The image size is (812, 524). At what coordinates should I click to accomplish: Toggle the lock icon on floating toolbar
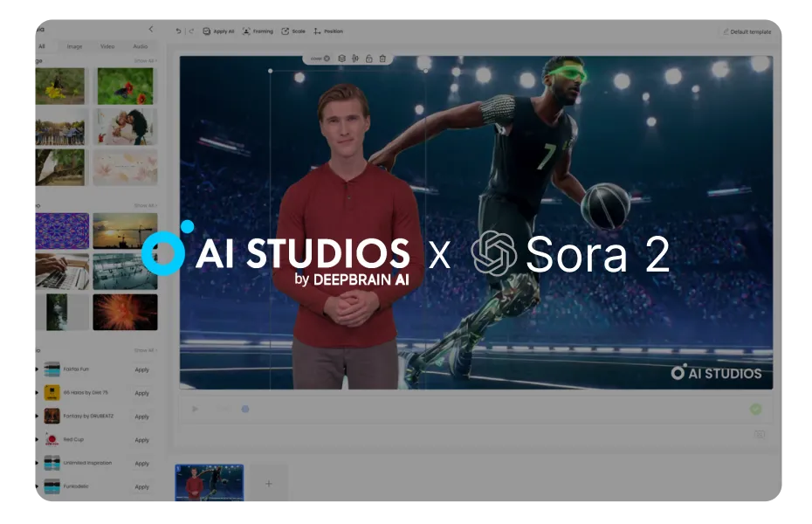tap(368, 59)
